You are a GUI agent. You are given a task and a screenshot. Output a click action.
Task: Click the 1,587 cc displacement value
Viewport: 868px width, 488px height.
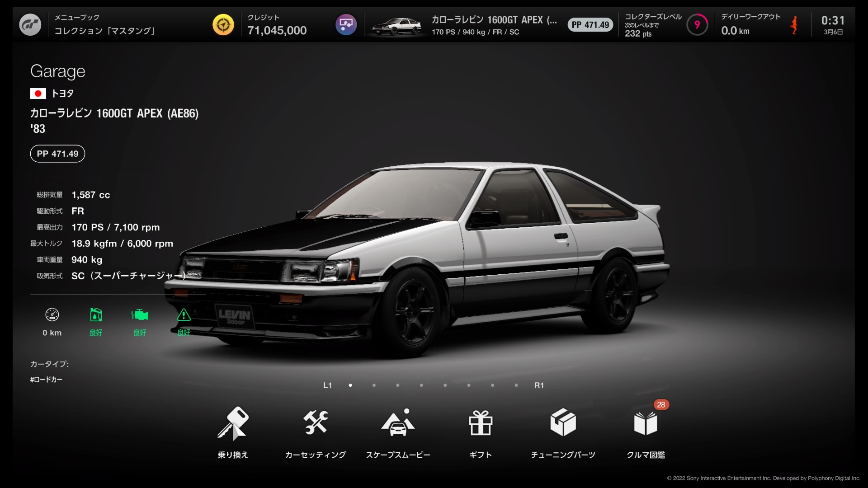point(90,195)
